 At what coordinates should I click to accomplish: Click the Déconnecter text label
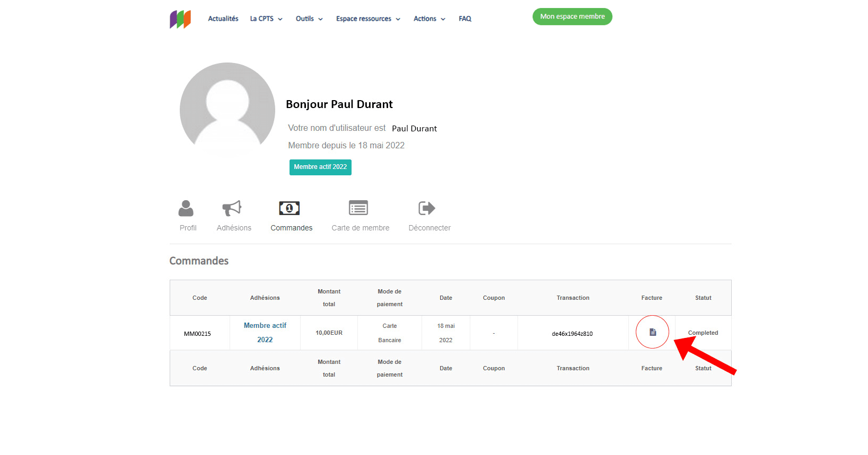[429, 228]
